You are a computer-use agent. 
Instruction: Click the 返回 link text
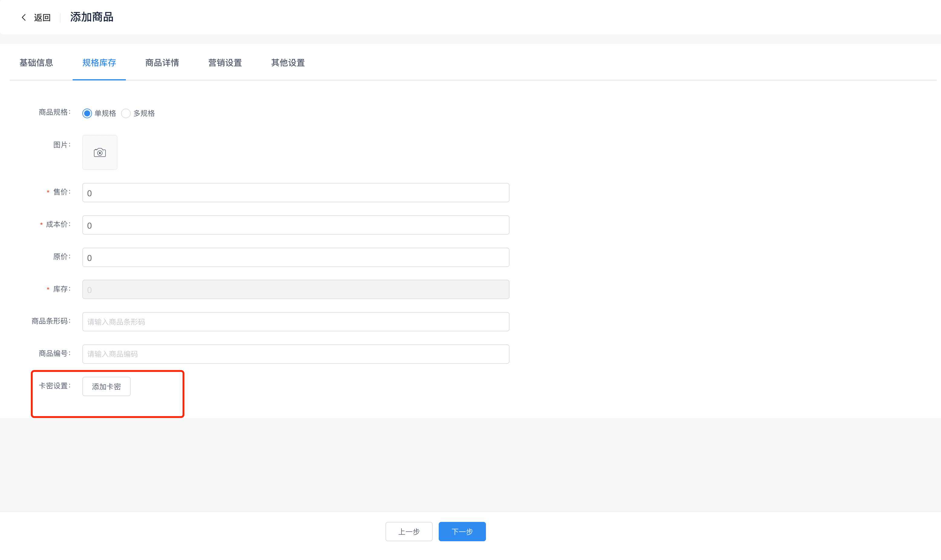[x=42, y=18]
